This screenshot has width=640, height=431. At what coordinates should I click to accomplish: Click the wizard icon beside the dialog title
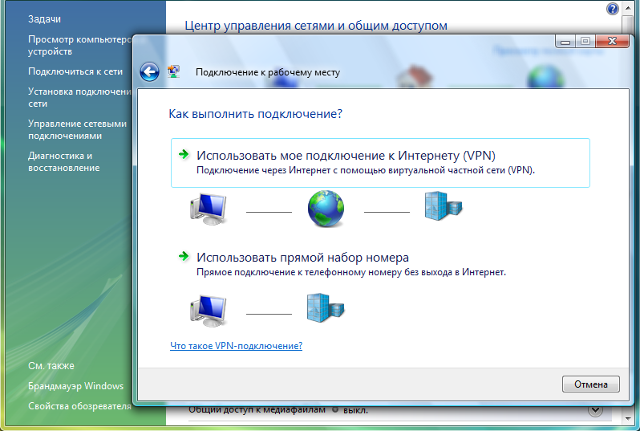coord(174,72)
